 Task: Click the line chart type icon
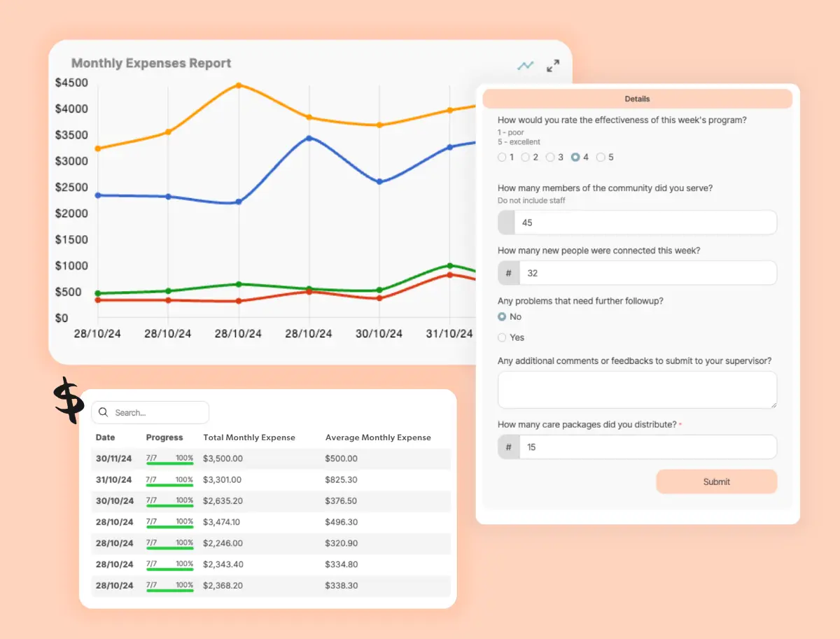click(525, 66)
